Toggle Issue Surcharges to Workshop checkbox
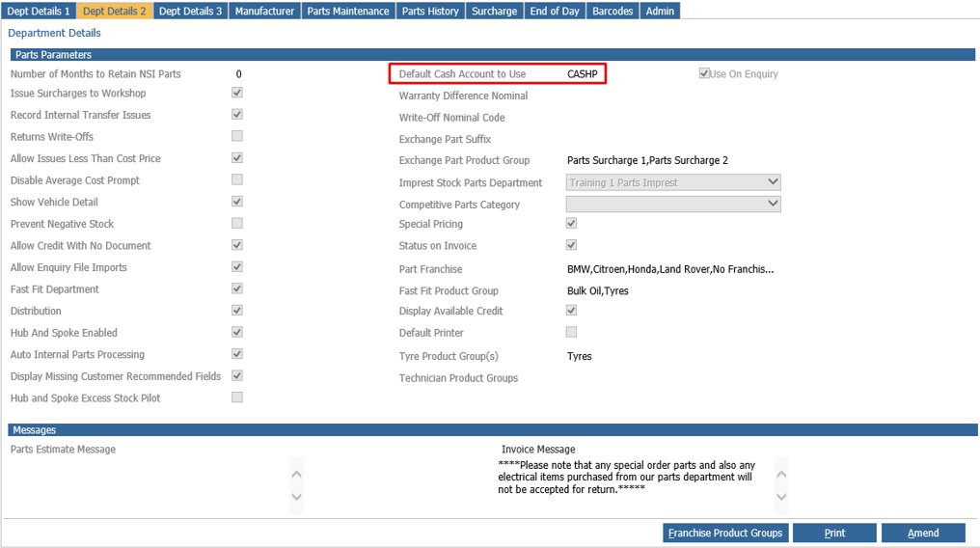980x548 pixels. click(237, 93)
